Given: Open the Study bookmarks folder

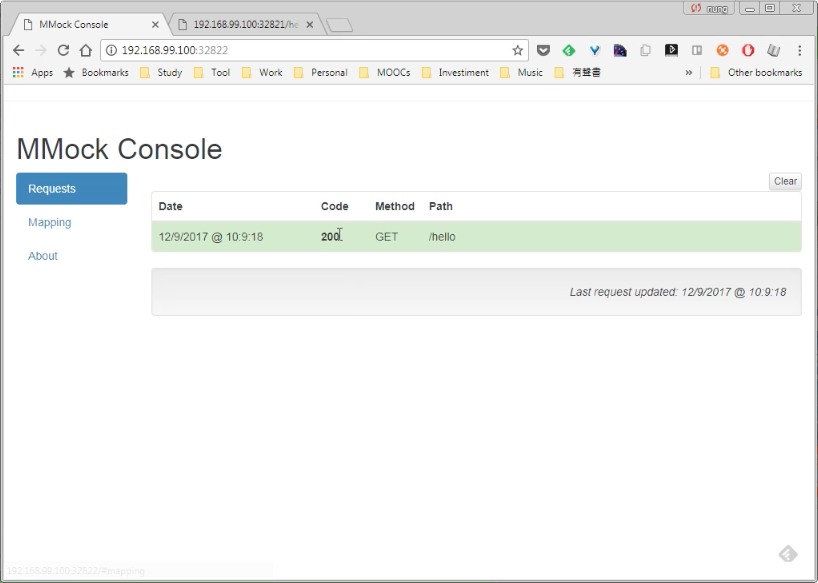Looking at the screenshot, I should tap(161, 72).
